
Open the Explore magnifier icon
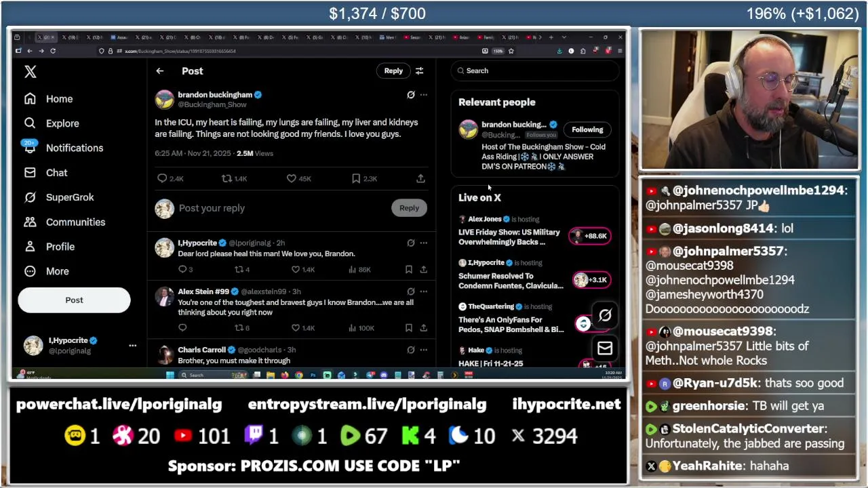[30, 123]
